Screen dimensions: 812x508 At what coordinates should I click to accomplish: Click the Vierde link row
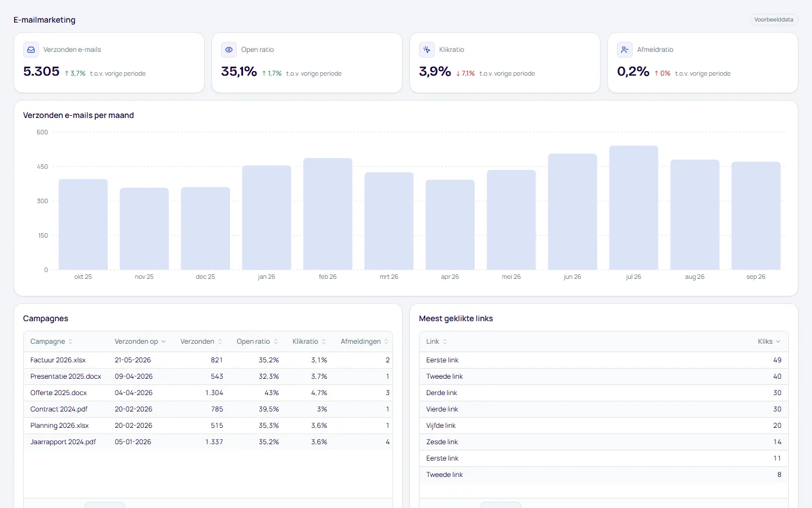click(x=604, y=409)
